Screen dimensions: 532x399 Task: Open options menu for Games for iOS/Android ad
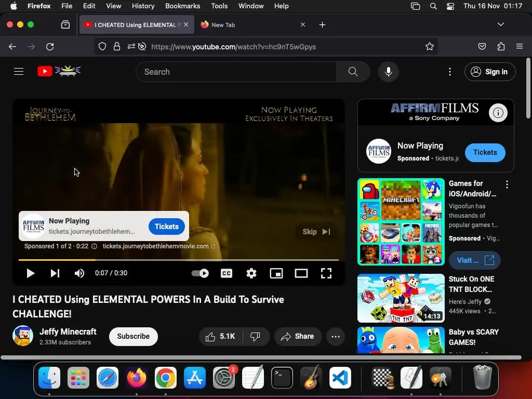click(507, 184)
